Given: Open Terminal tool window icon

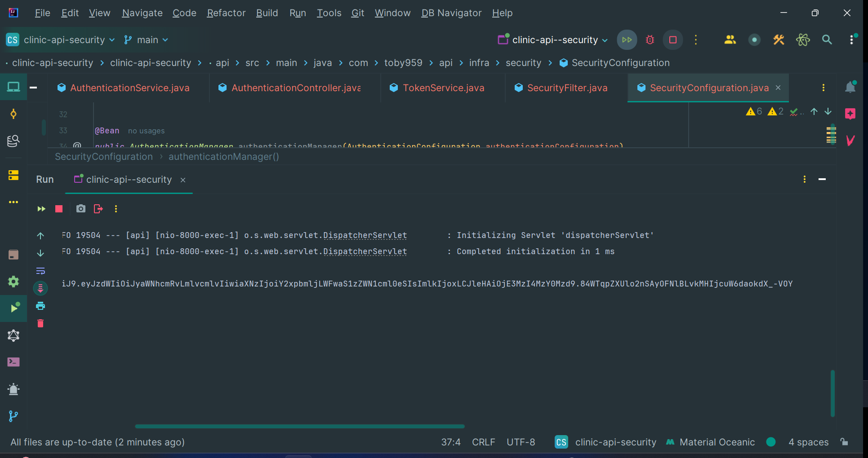Looking at the screenshot, I should pos(13,362).
